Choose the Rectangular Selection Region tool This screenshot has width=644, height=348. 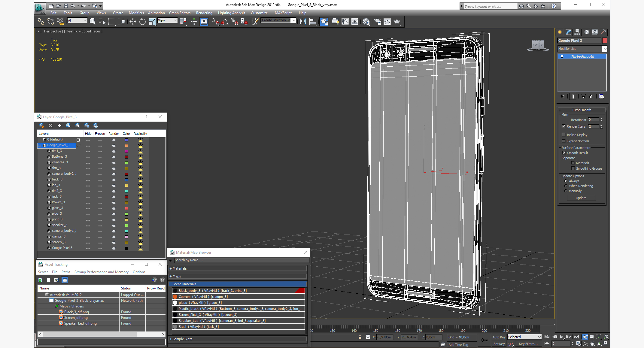click(x=112, y=21)
